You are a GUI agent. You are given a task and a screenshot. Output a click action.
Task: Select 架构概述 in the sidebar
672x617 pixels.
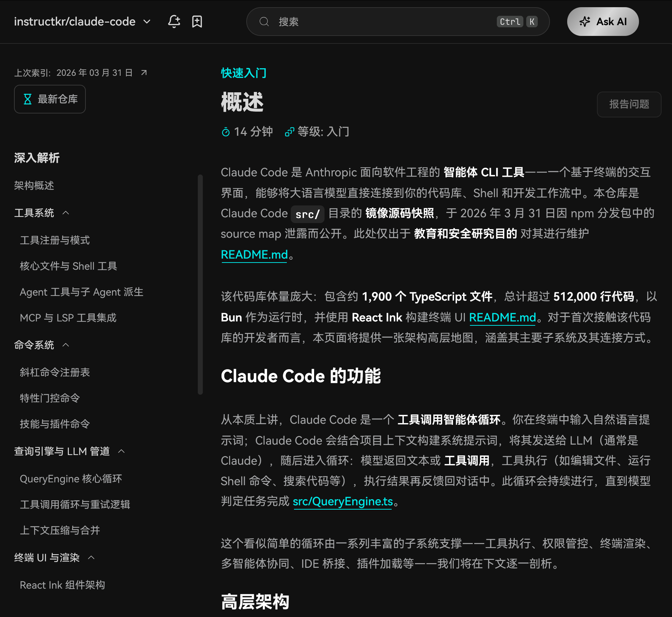pyautogui.click(x=34, y=186)
